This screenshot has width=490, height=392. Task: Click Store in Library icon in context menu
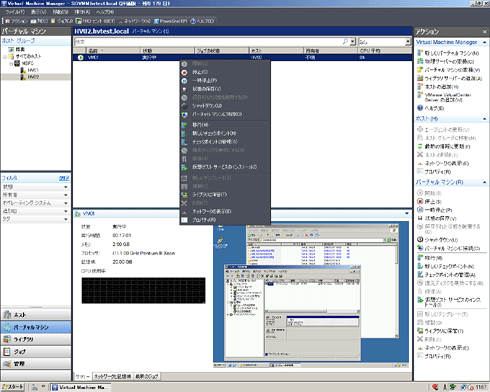tap(184, 195)
